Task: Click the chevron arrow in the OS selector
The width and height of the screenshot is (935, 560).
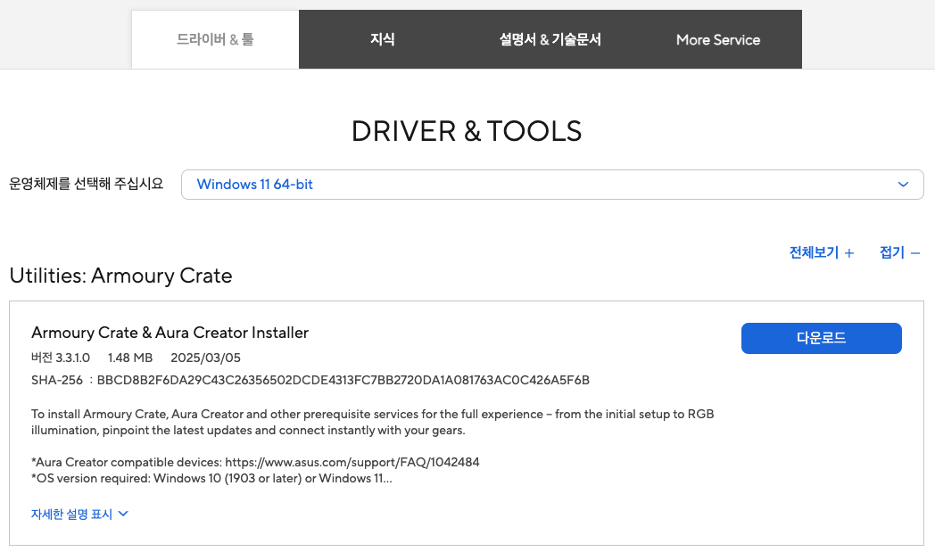Action: 903,185
